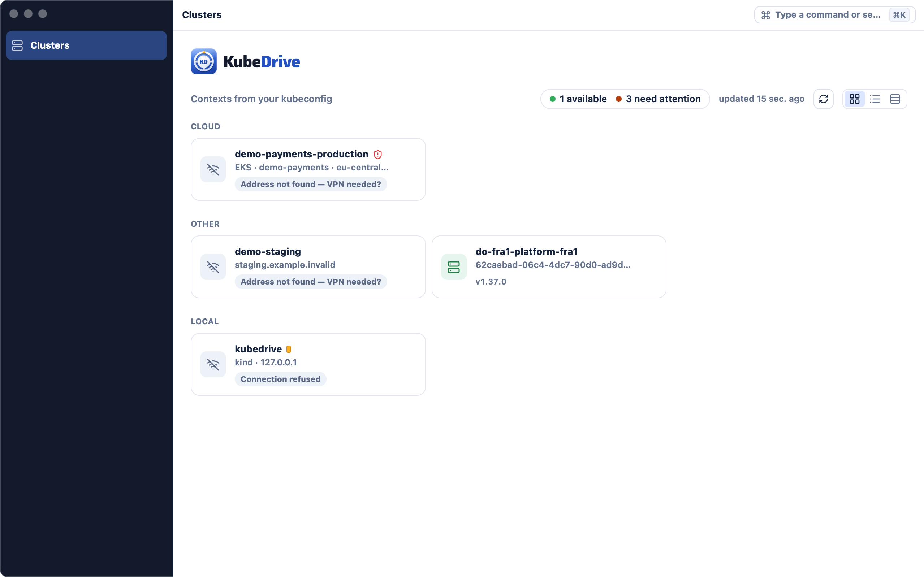Click Address not found badge on demo-staging
The width and height of the screenshot is (924, 577).
point(311,282)
